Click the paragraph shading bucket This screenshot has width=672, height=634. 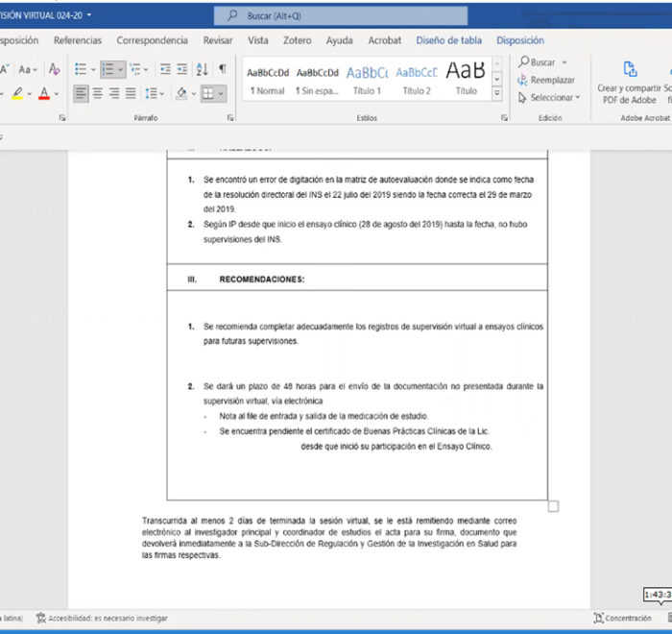point(181,93)
